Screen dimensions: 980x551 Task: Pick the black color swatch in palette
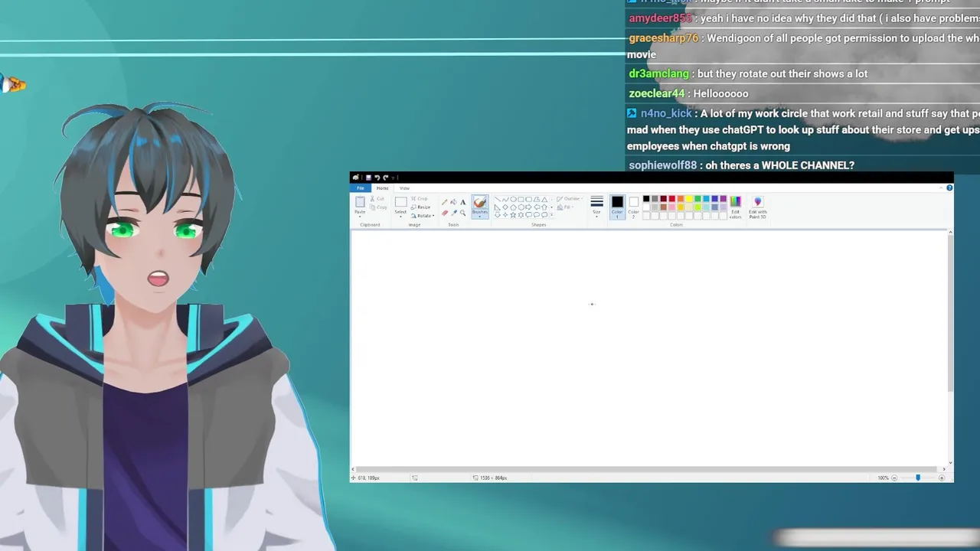pos(646,199)
